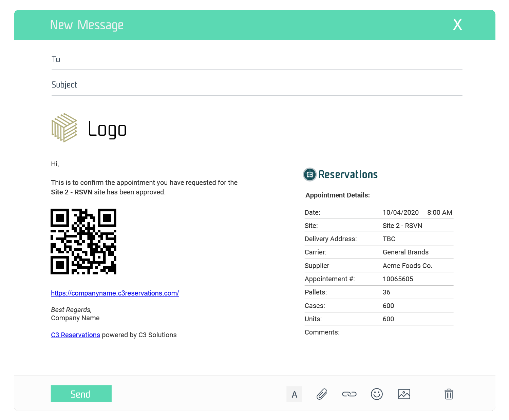Open the C3 Reservations footer link
This screenshot has height=420, width=509.
coord(75,335)
